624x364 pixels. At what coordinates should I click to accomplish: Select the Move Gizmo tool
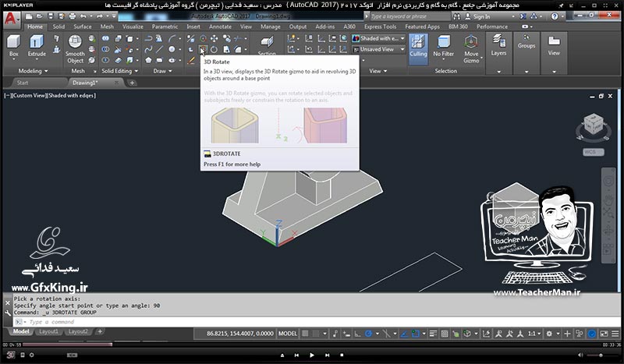[471, 49]
